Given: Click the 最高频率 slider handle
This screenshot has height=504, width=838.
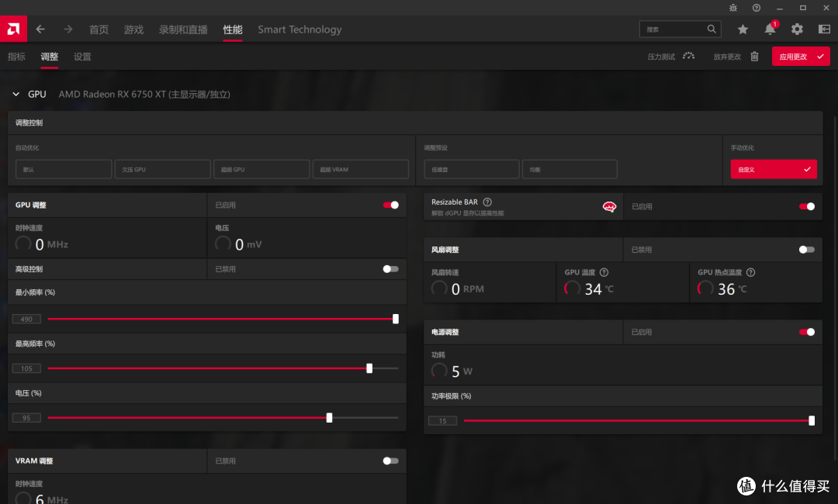Looking at the screenshot, I should (x=369, y=368).
